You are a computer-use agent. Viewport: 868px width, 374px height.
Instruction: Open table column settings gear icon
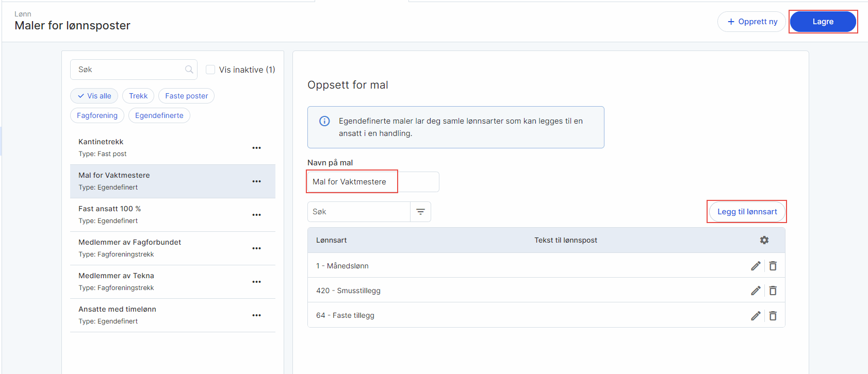(x=764, y=240)
